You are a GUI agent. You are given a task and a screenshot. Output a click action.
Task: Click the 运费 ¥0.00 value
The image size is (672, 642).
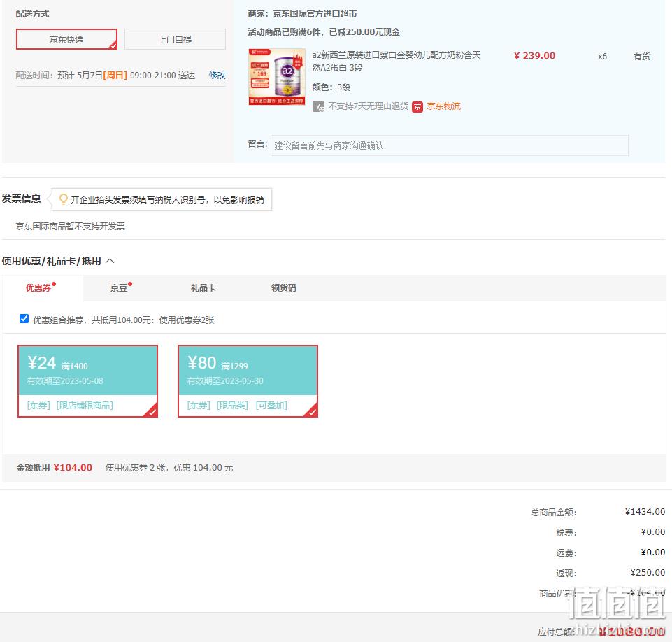coord(652,552)
